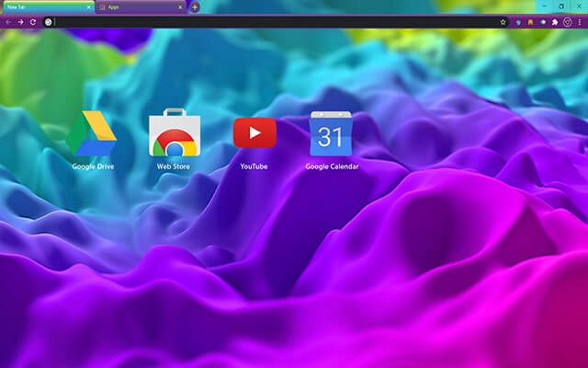Open a new tab with plus button
The height and width of the screenshot is (368, 588).
(x=195, y=7)
